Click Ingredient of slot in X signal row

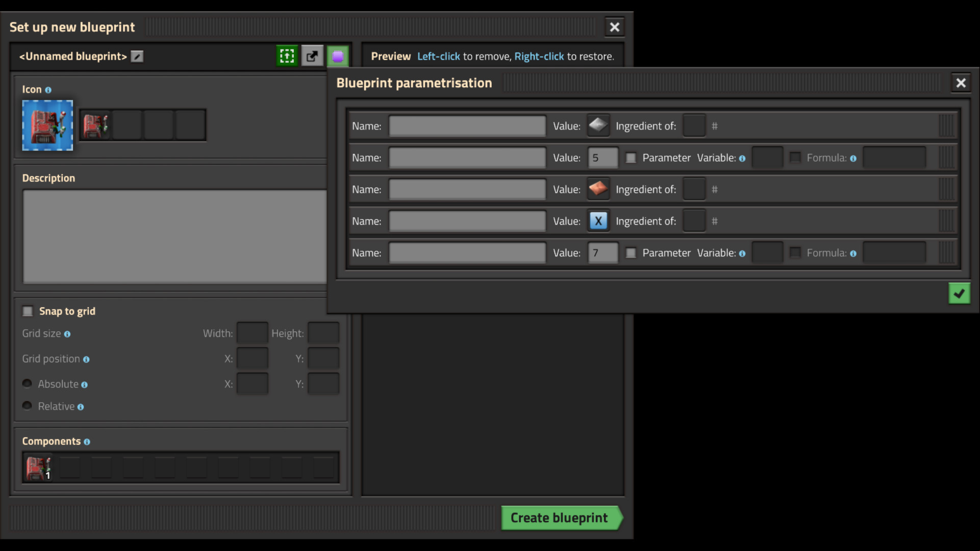click(694, 221)
